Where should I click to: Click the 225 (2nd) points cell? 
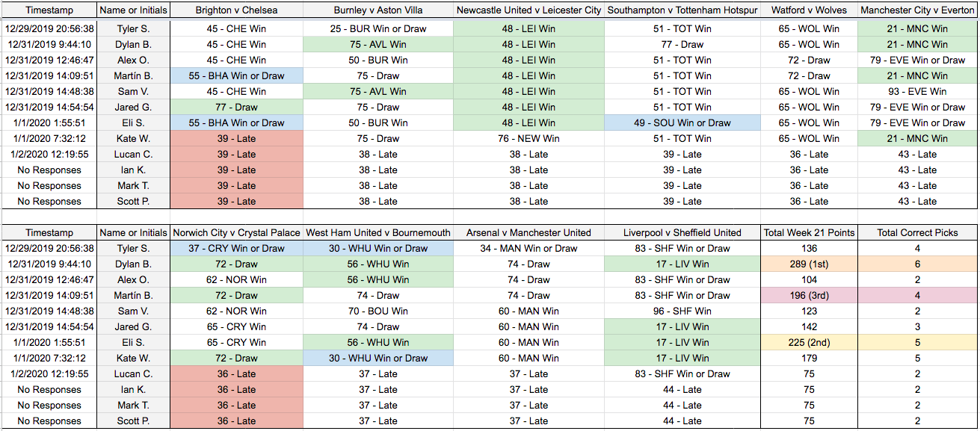point(808,342)
